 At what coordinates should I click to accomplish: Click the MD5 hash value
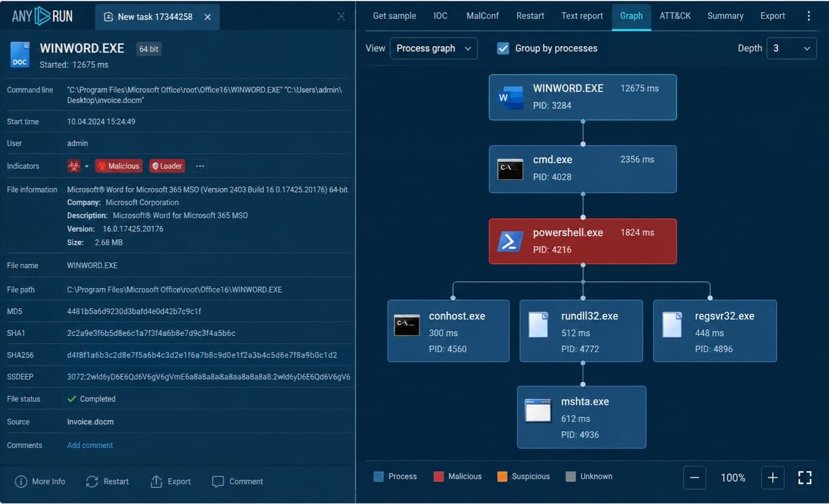(134, 312)
